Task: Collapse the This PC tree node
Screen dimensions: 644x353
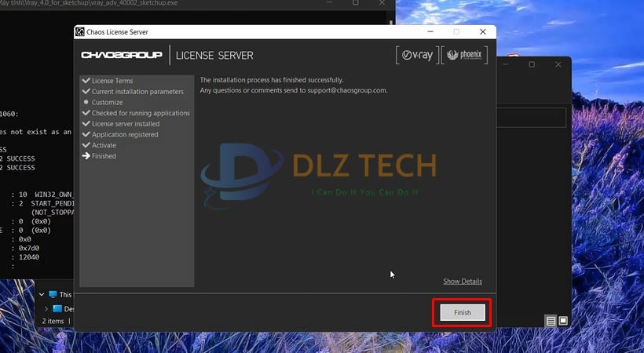Action: [x=41, y=295]
